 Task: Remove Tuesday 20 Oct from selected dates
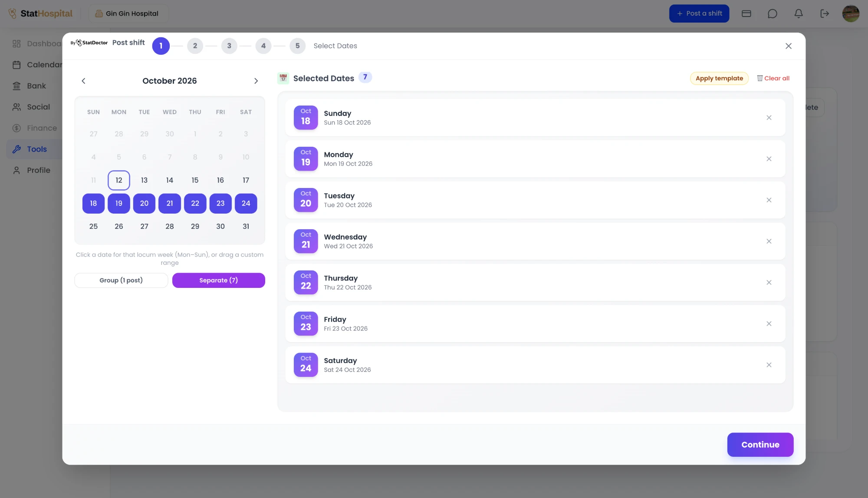click(769, 200)
